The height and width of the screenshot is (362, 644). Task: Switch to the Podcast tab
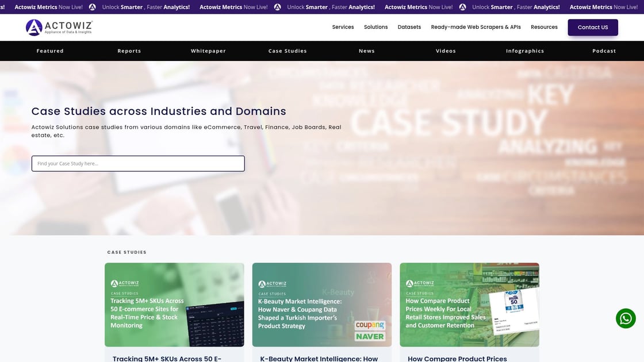pos(604,51)
